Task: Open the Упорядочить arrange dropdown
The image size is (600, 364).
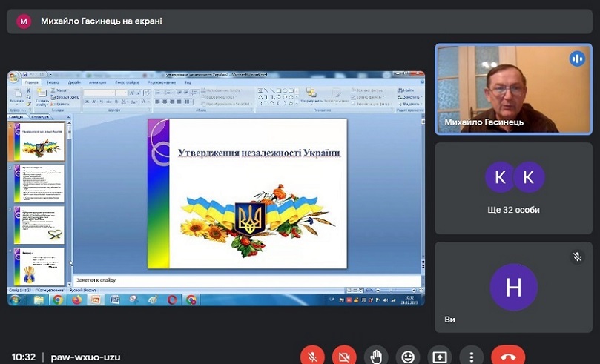Action: (x=311, y=96)
